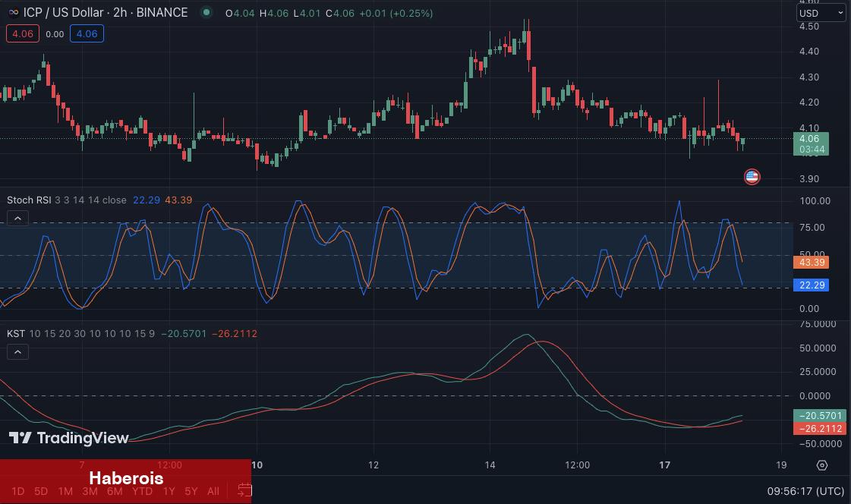Viewport: 851px width, 504px height.
Task: Click the TradingView logo
Action: tap(69, 438)
